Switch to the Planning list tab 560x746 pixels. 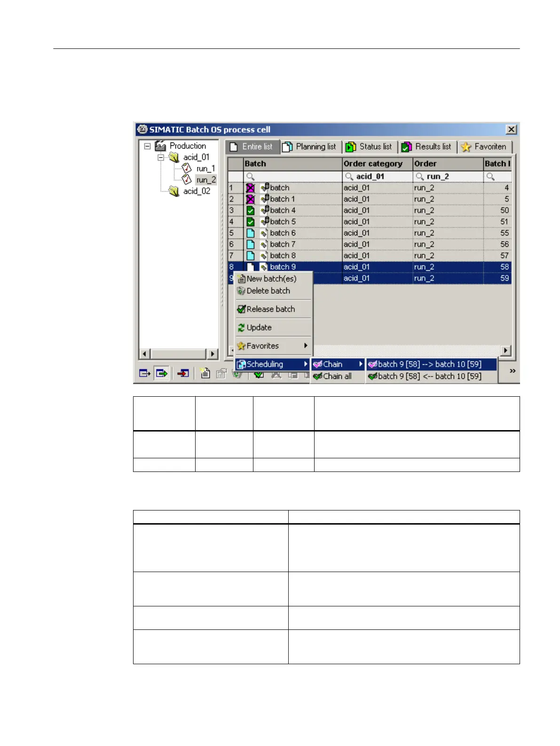(x=309, y=147)
